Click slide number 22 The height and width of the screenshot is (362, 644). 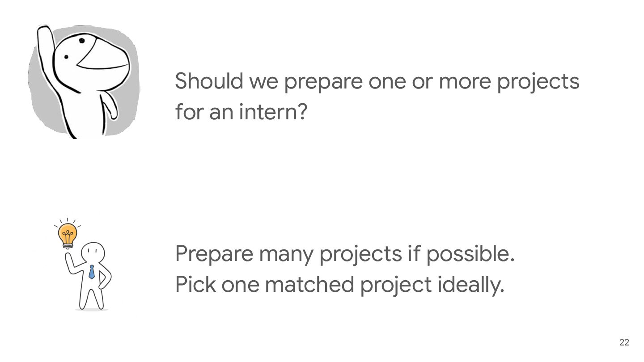(x=624, y=342)
